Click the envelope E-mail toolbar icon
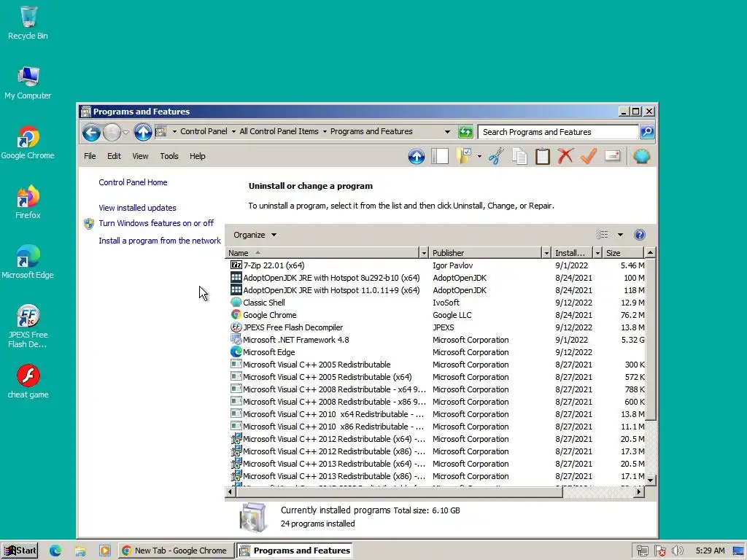This screenshot has width=747, height=560. pos(612,156)
